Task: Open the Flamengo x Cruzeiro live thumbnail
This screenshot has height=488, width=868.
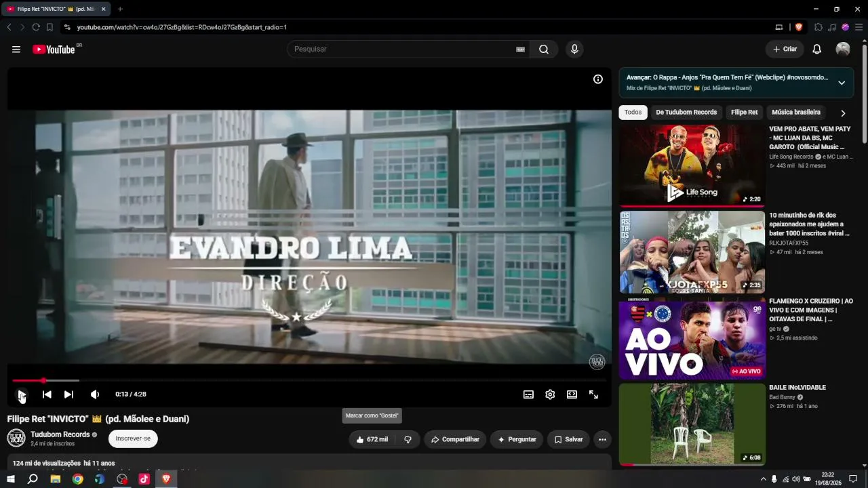Action: coord(692,338)
